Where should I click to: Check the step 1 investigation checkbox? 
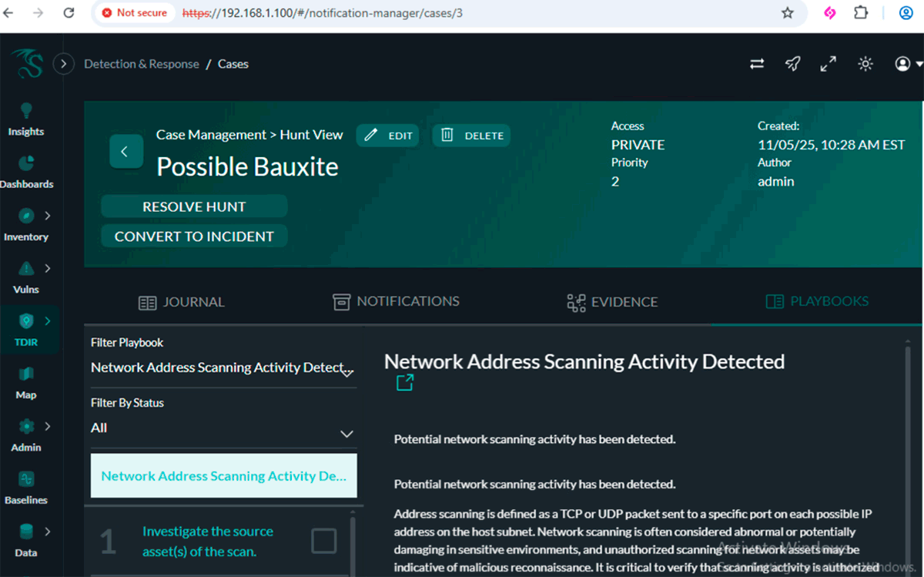[x=323, y=542]
